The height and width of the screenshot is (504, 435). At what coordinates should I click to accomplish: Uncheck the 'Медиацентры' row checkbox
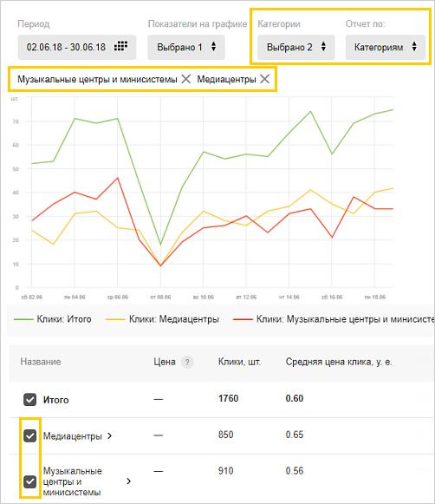[29, 435]
